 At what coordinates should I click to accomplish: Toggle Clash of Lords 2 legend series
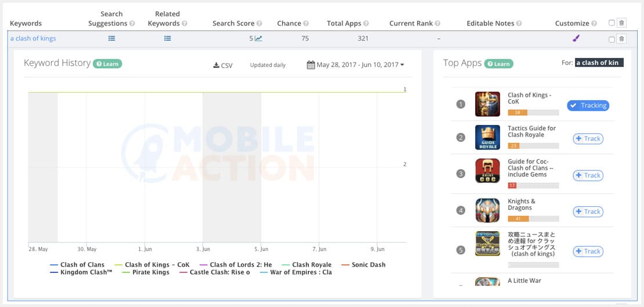click(236, 265)
